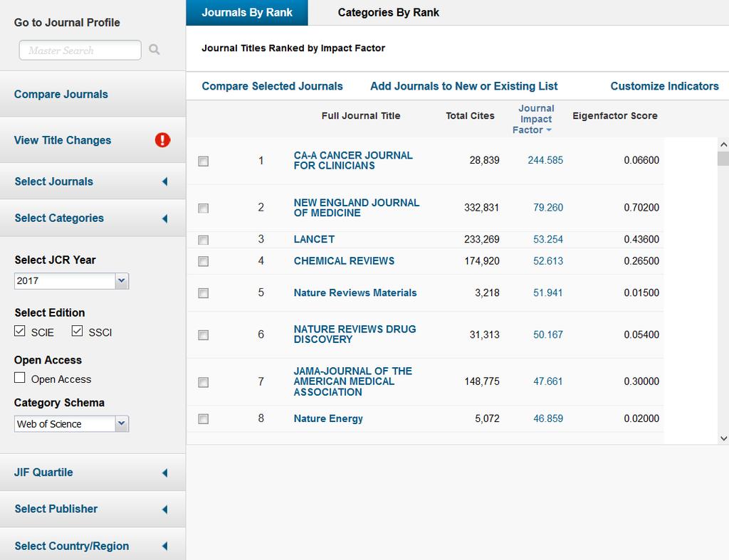Screen dimensions: 729x560
Task: Click eigenfactor value 0.43600
Action: [641, 239]
